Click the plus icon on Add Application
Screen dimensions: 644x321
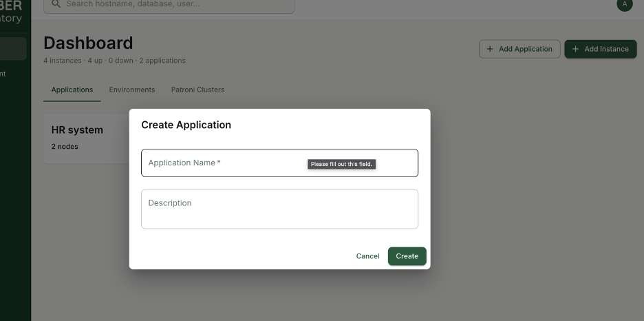click(490, 49)
